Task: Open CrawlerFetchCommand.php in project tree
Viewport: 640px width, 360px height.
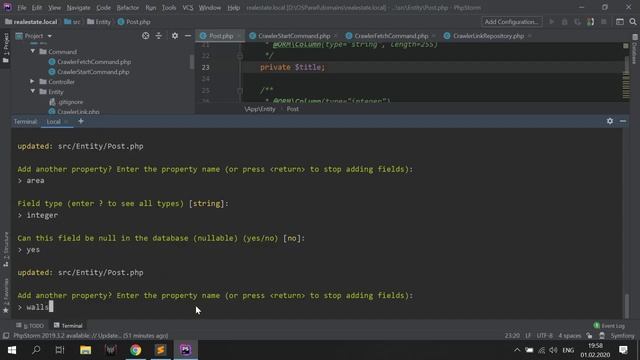Action: pyautogui.click(x=90, y=62)
